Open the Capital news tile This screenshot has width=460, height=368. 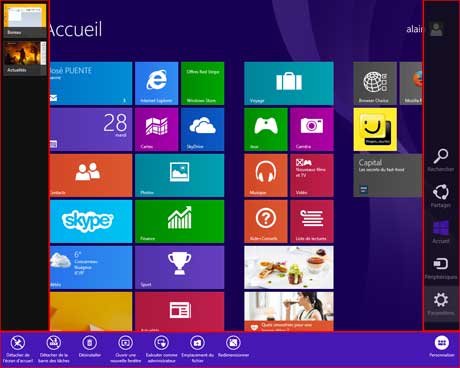click(388, 175)
